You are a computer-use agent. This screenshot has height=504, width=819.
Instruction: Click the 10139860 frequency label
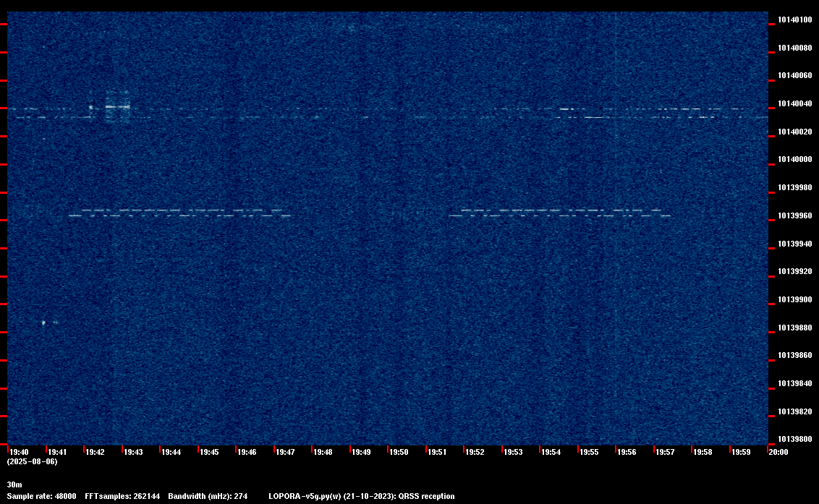pyautogui.click(x=794, y=355)
